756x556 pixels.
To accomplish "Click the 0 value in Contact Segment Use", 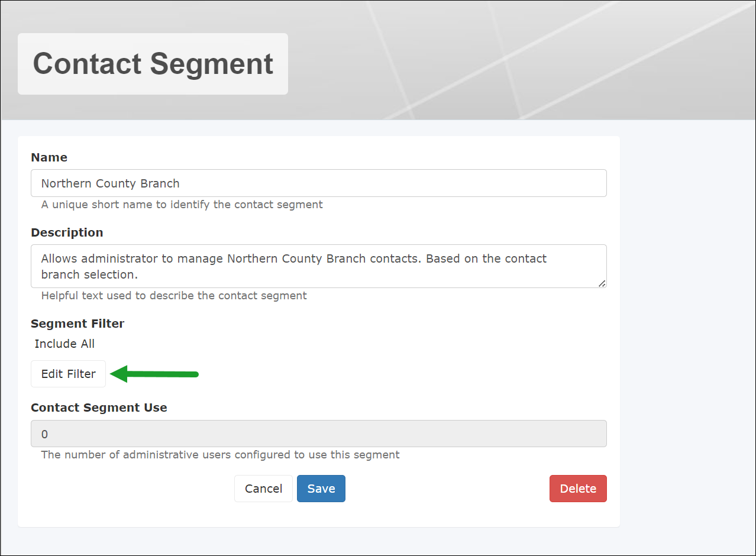I will (44, 434).
